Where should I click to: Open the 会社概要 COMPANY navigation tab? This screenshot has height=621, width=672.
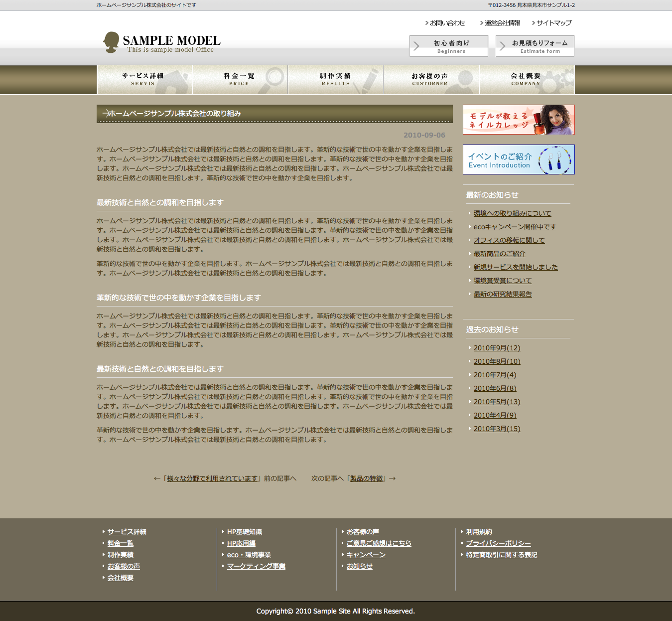coord(527,80)
